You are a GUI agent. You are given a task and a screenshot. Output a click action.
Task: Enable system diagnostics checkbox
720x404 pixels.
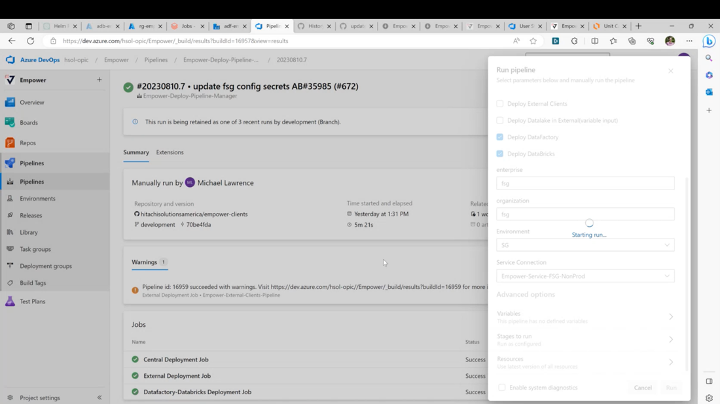(502, 387)
